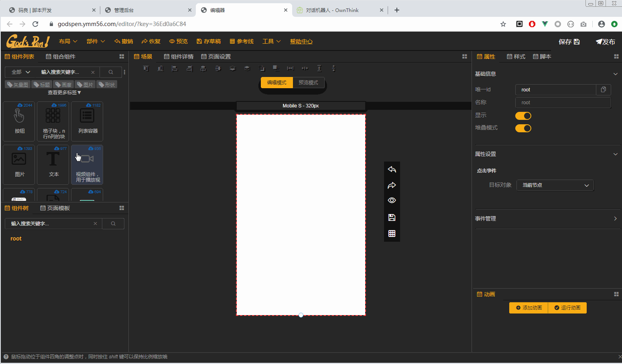The image size is (622, 364).
Task: Collapse the 属性设置 section
Action: 616,154
